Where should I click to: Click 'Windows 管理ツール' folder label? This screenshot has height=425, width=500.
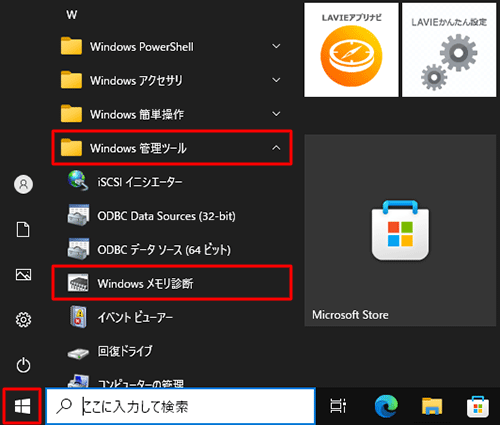point(138,148)
